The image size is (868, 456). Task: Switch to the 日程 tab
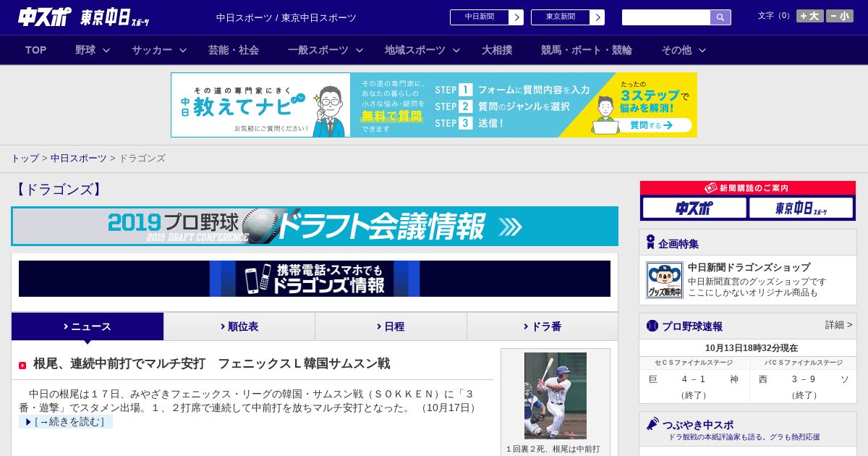click(x=391, y=326)
